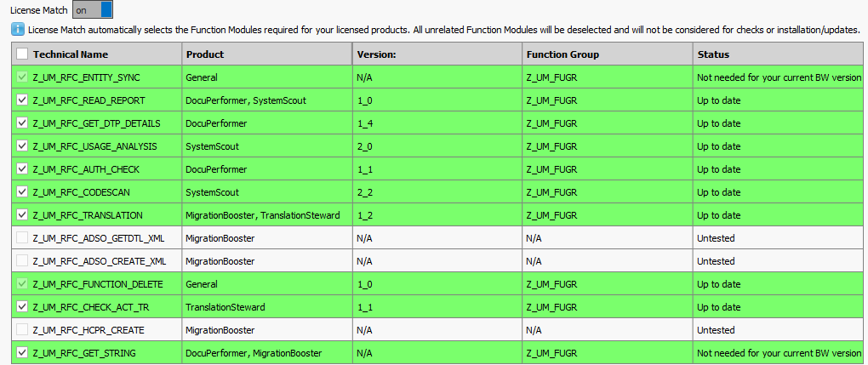
Task: Uncheck Z_UM_RFC_TRANSLATION checkbox
Action: pyautogui.click(x=22, y=215)
